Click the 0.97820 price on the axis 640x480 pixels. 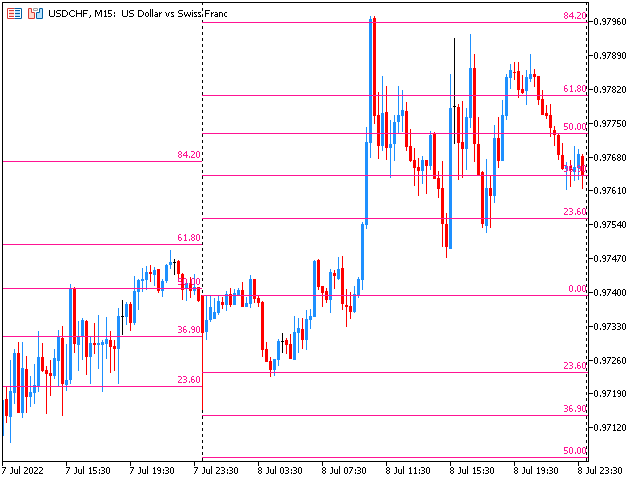click(612, 89)
